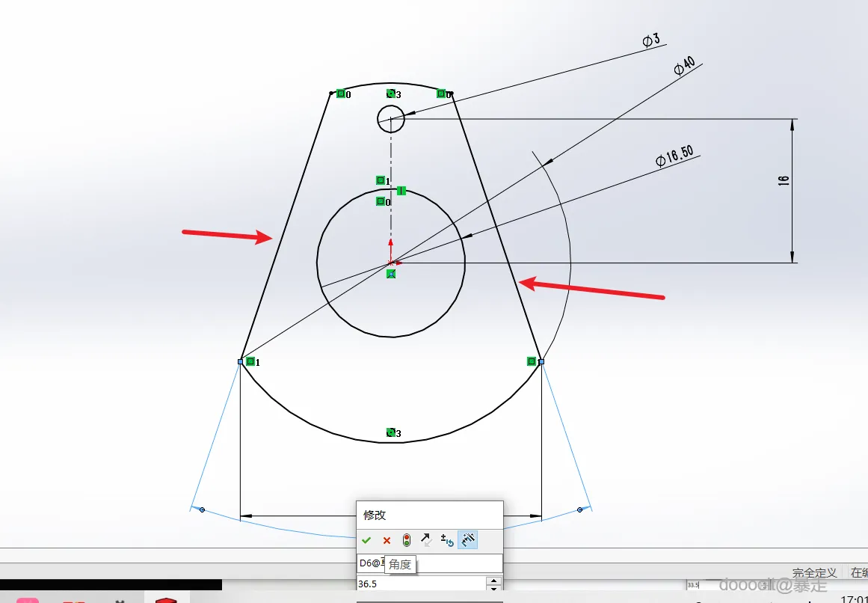Click the relation icon below the origin
This screenshot has width=868, height=603.
[x=391, y=274]
